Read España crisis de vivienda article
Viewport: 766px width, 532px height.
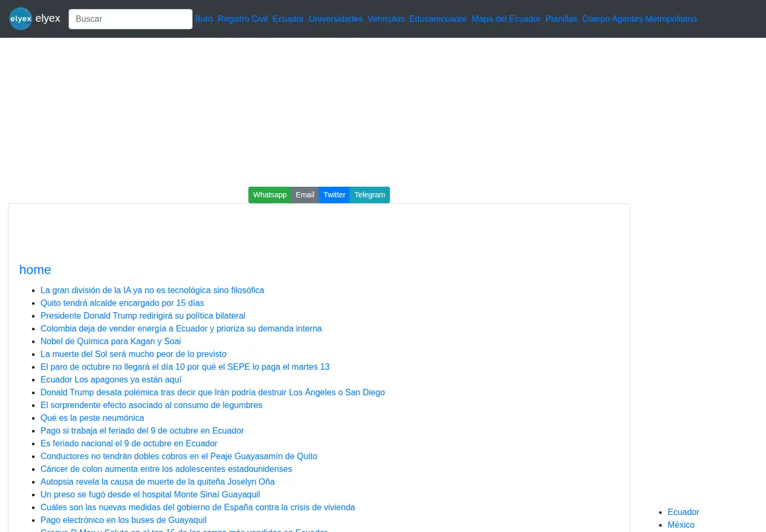coord(198,507)
